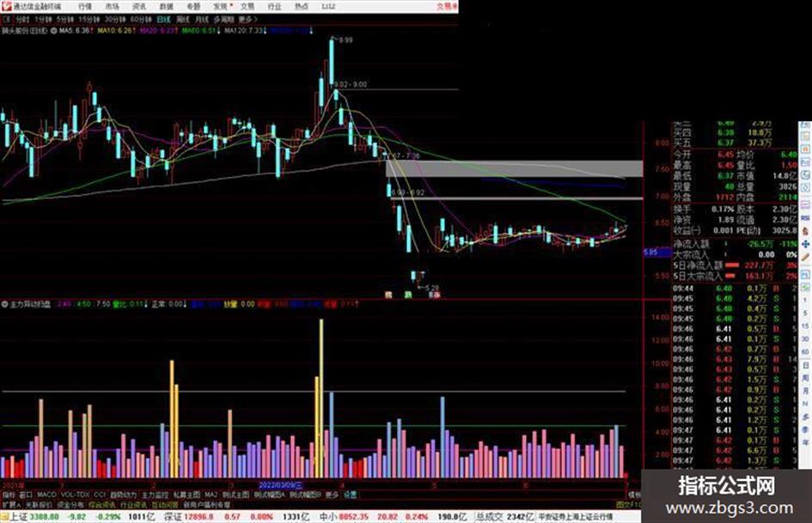Click the icon beside 主力异动扫盘 indicator
The image size is (812, 523).
pyautogui.click(x=5, y=305)
